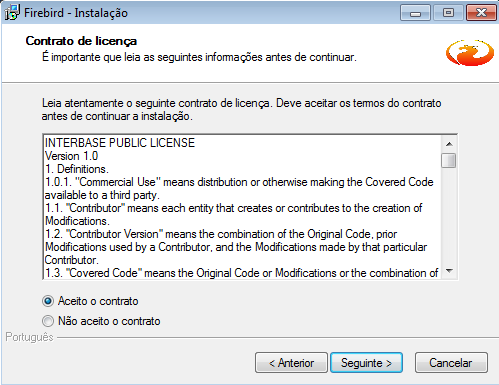The width and height of the screenshot is (499, 385).
Task: Click the "Version 1.0" license line
Action: [x=71, y=156]
